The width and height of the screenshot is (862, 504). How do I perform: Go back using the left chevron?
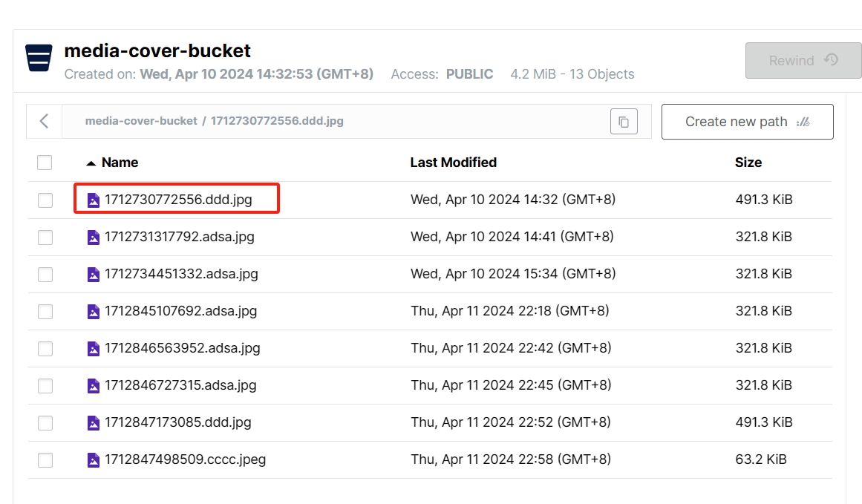[x=45, y=121]
